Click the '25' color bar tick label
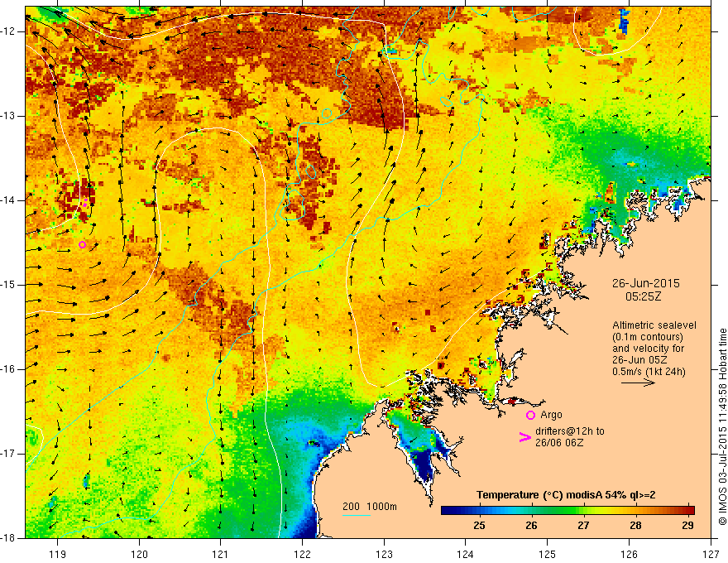728x563 pixels. [479, 526]
